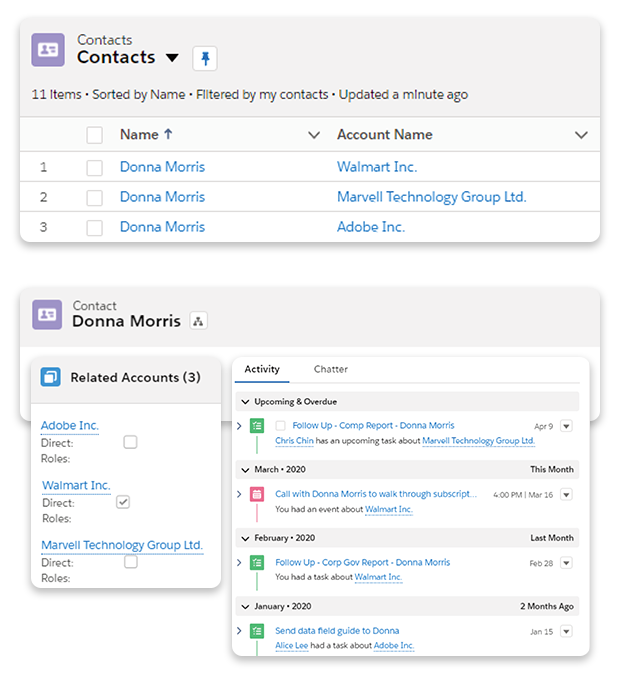Open action menu for the Apr 9 task
This screenshot has height=678, width=620.
[566, 426]
